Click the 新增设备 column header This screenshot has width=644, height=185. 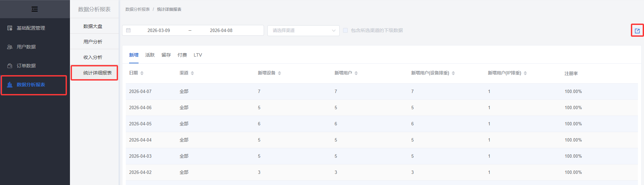coord(267,73)
